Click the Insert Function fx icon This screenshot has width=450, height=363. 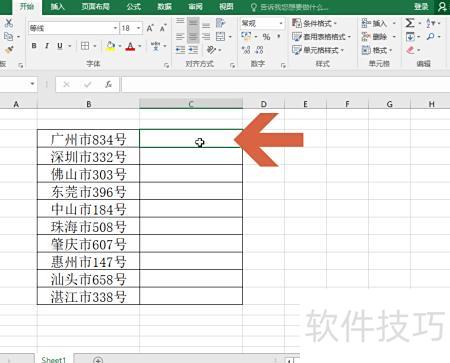pyautogui.click(x=108, y=85)
